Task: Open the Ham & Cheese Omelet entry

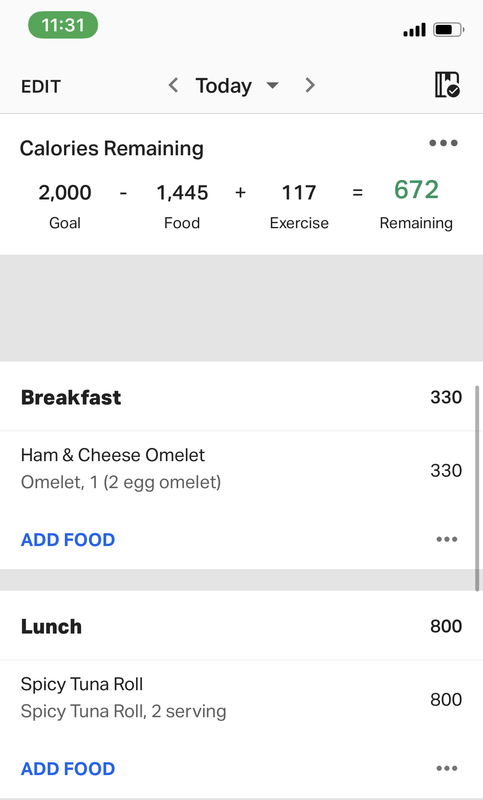Action: [241, 469]
